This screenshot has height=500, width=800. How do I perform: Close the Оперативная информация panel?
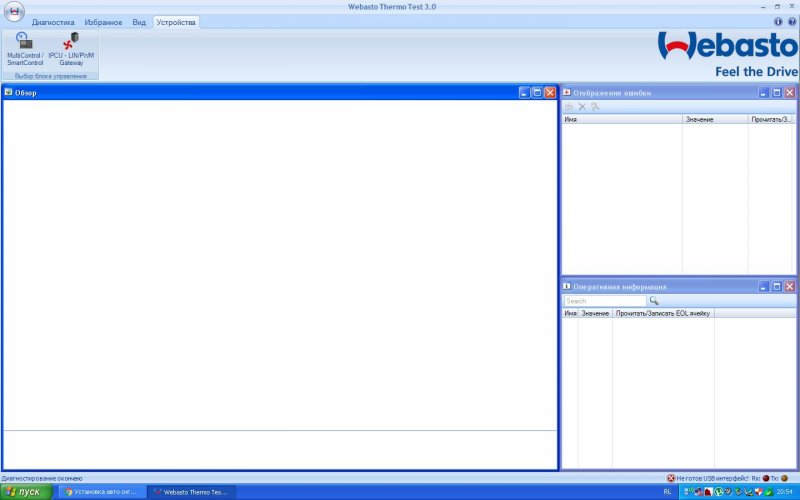(x=790, y=286)
